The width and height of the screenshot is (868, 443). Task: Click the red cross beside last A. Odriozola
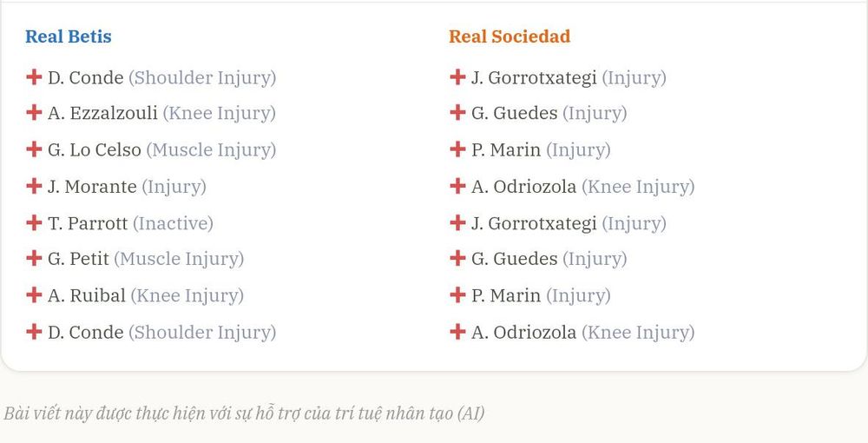coord(457,332)
